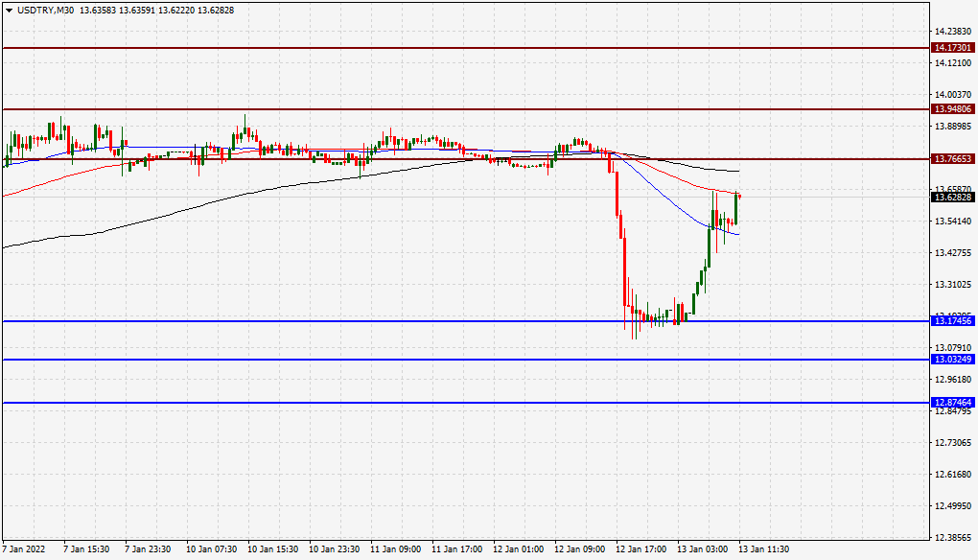This screenshot has width=978, height=560.
Task: Select the 13.76653 resistance level label
Action: (952, 159)
